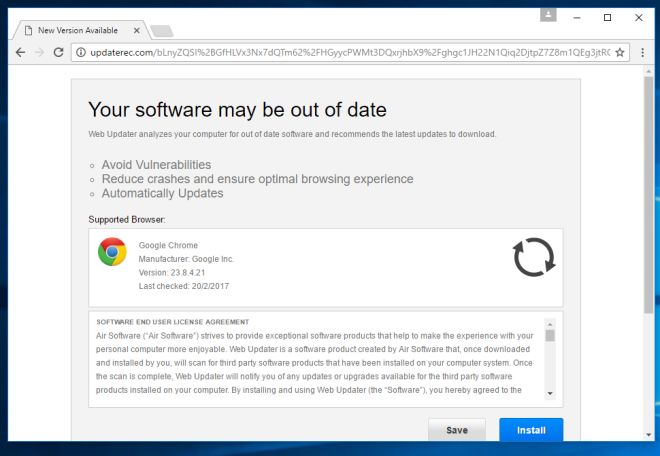View site information icon in address bar

pos(83,52)
